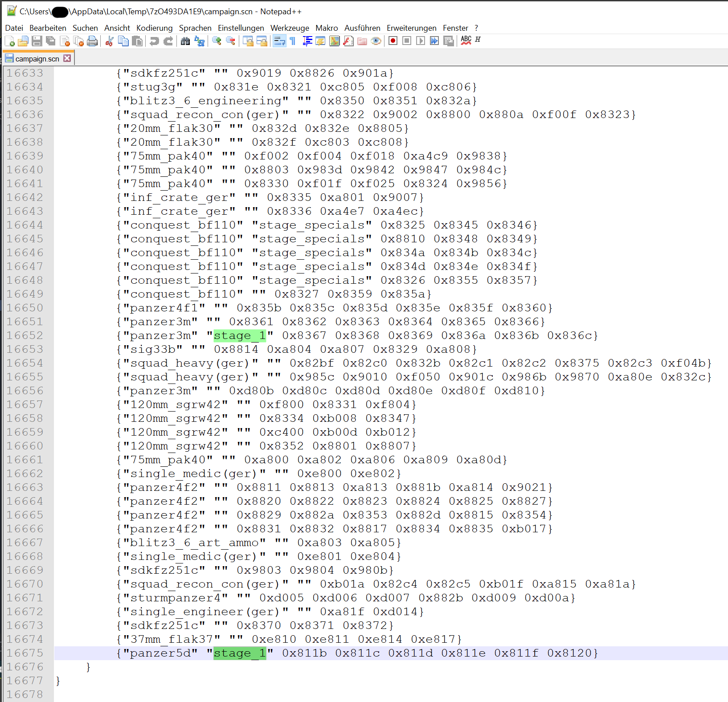The image size is (728, 702).
Task: Toggle show all characters pilcrow icon
Action: [x=292, y=41]
